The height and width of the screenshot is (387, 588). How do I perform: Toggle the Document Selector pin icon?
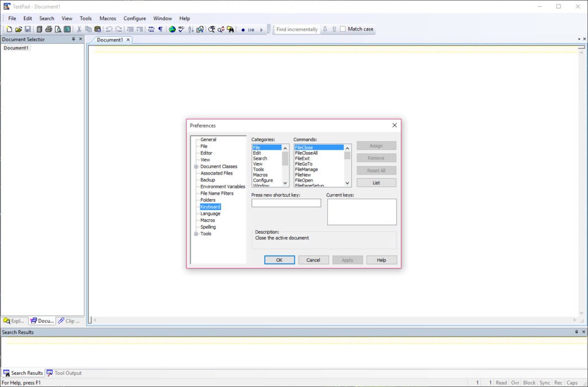(73, 39)
